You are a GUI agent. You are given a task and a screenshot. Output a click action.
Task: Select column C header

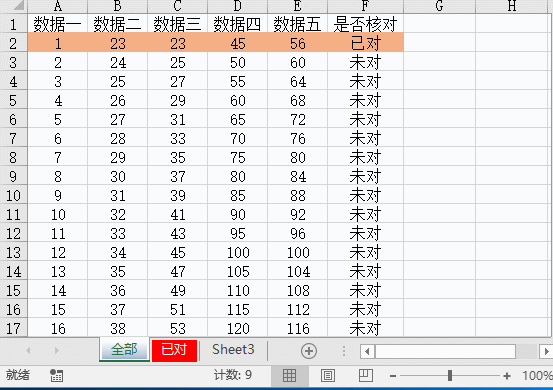tap(177, 6)
